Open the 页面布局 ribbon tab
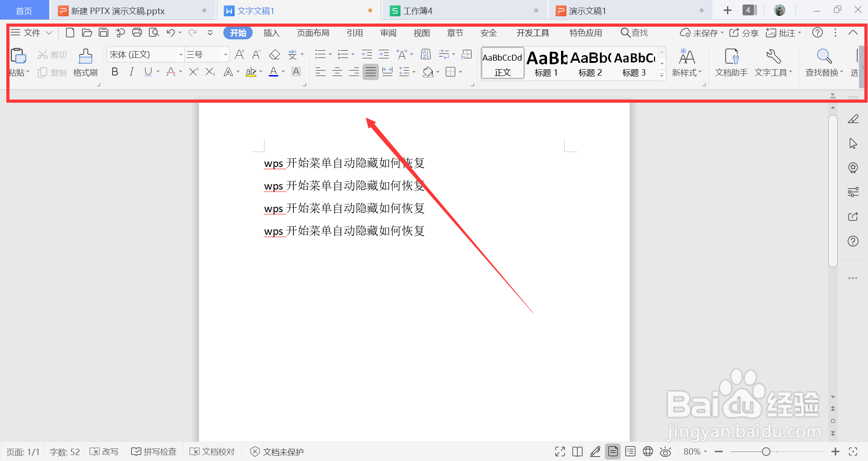This screenshot has width=868, height=461. click(x=313, y=33)
